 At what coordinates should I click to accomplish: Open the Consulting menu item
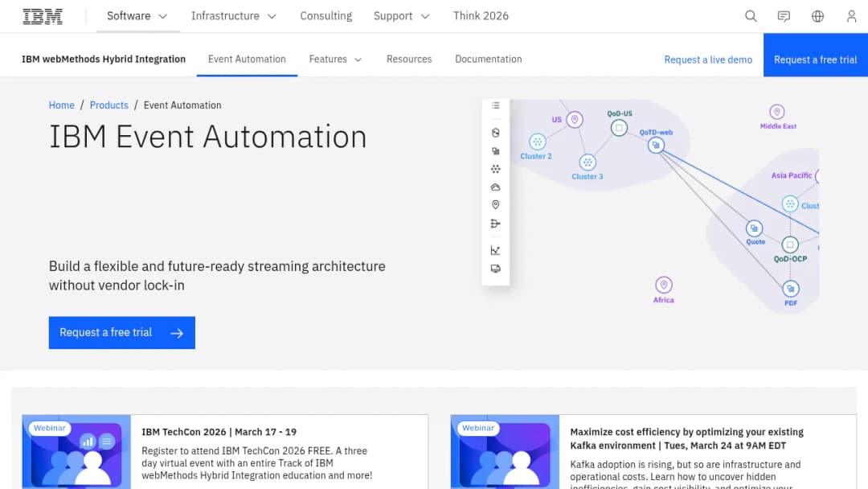326,16
